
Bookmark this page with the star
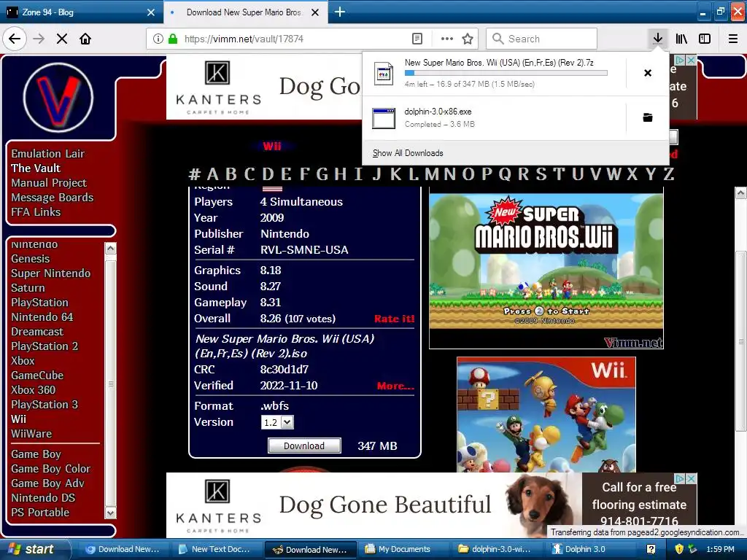click(468, 39)
